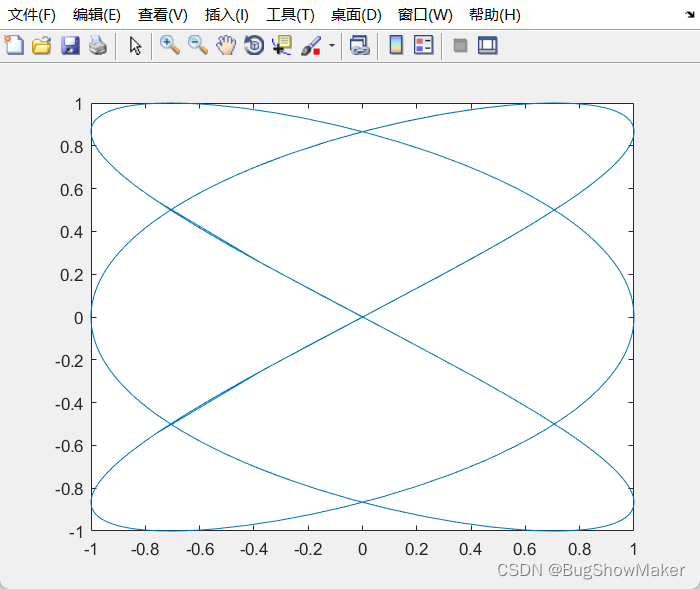Image resolution: width=700 pixels, height=589 pixels.
Task: Insert a colorbar with the toolbar icon
Action: [396, 45]
